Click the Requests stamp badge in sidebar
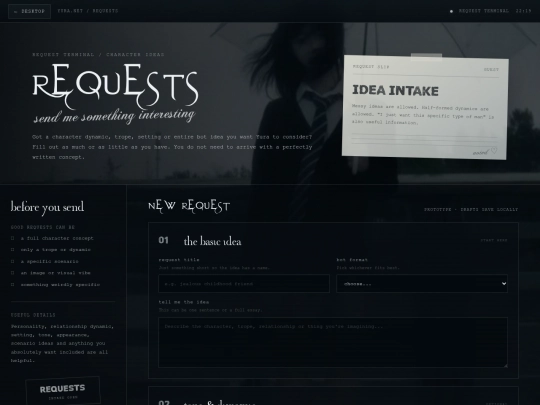 coord(63,392)
